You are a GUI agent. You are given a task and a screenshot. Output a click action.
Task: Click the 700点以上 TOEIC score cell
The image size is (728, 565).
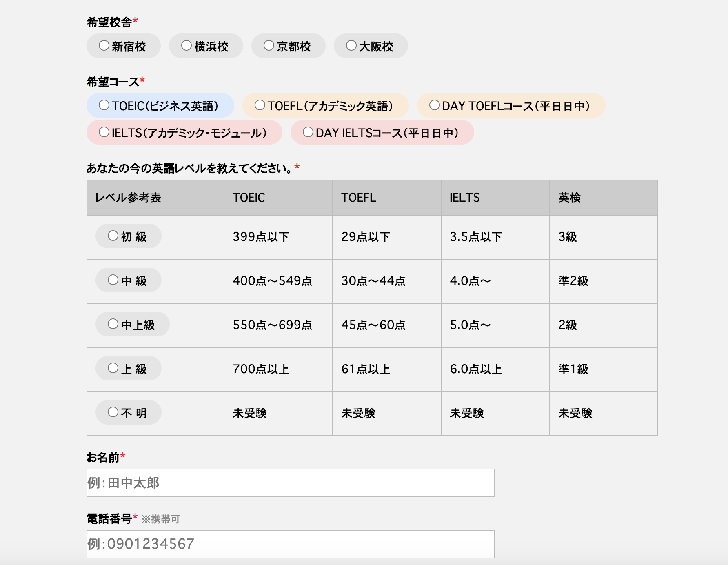coord(278,369)
